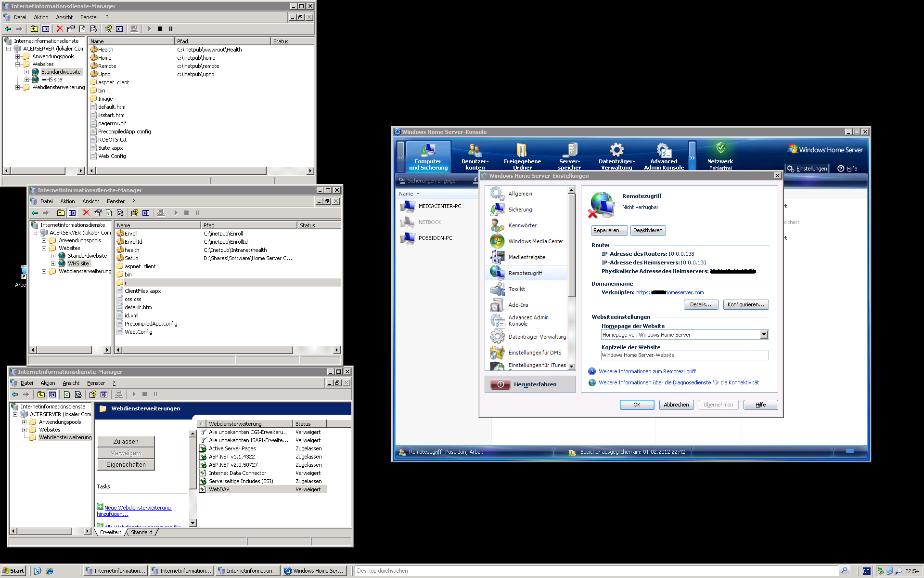
Task: Expand Standardwebsite in top IIS tree
Action: pyautogui.click(x=26, y=72)
